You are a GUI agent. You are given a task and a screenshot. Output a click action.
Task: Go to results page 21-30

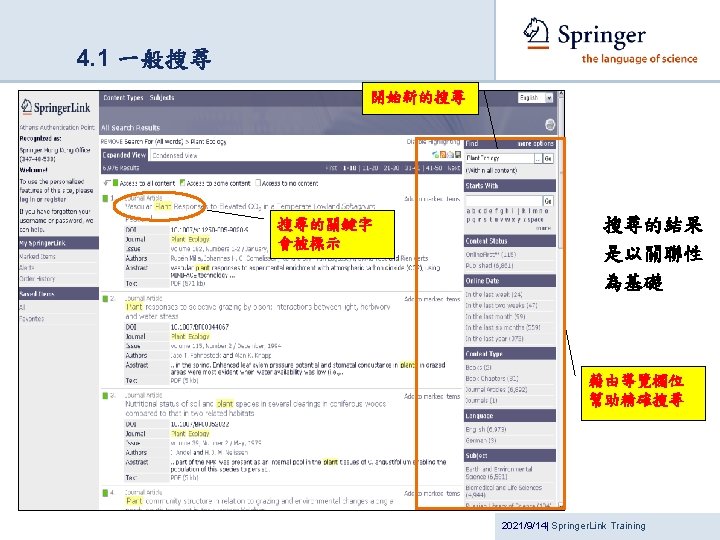pyautogui.click(x=391, y=168)
